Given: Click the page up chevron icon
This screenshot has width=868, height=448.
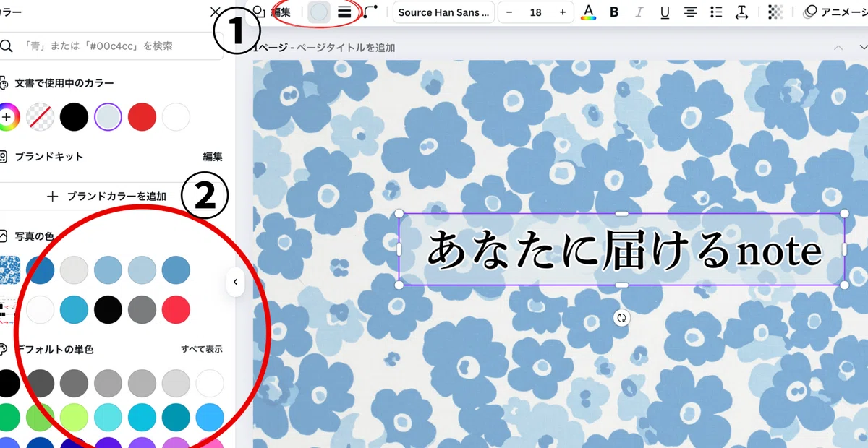Looking at the screenshot, I should (838, 48).
